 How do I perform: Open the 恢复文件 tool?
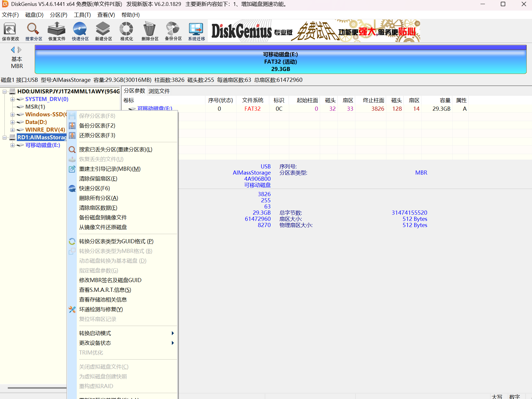coord(57,31)
